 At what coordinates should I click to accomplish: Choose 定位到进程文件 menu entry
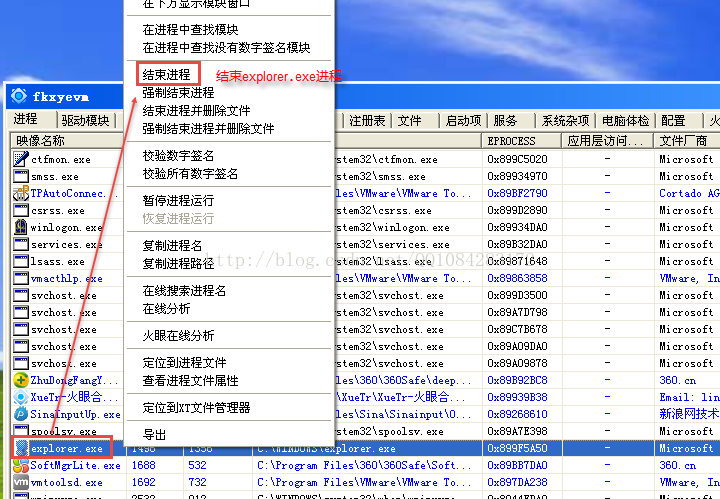click(x=184, y=363)
